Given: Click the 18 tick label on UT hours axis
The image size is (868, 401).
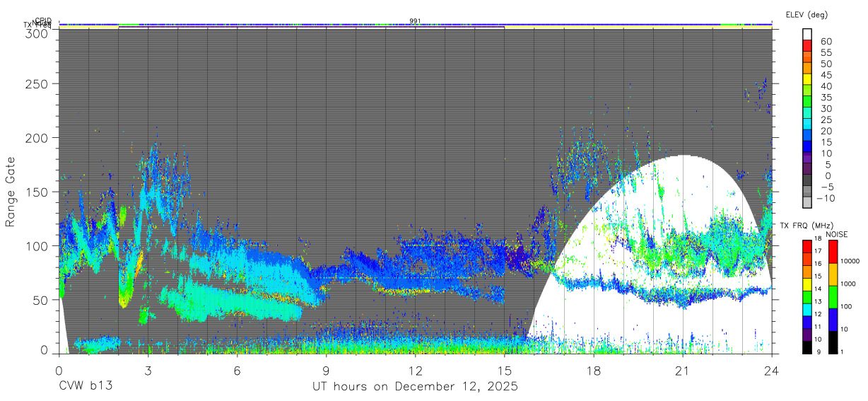Looking at the screenshot, I should tap(593, 371).
